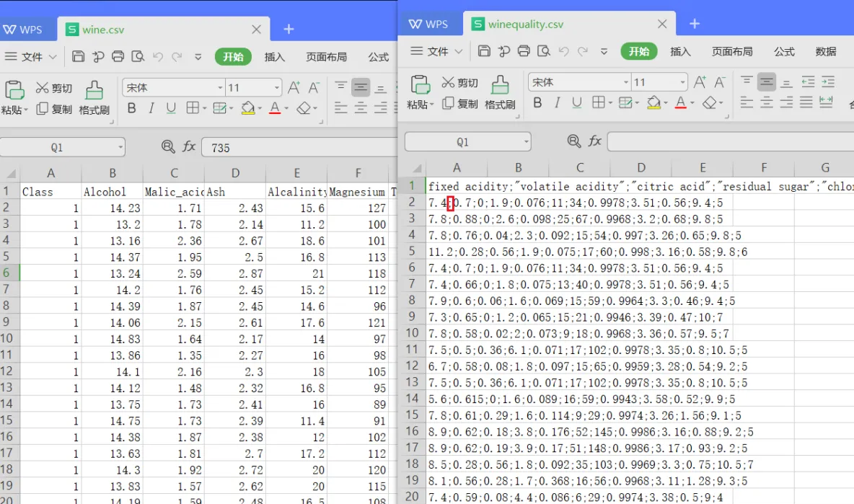The width and height of the screenshot is (854, 504).
Task: Open Name Box Q1 dropdown in wine.csv window
Action: [x=120, y=148]
